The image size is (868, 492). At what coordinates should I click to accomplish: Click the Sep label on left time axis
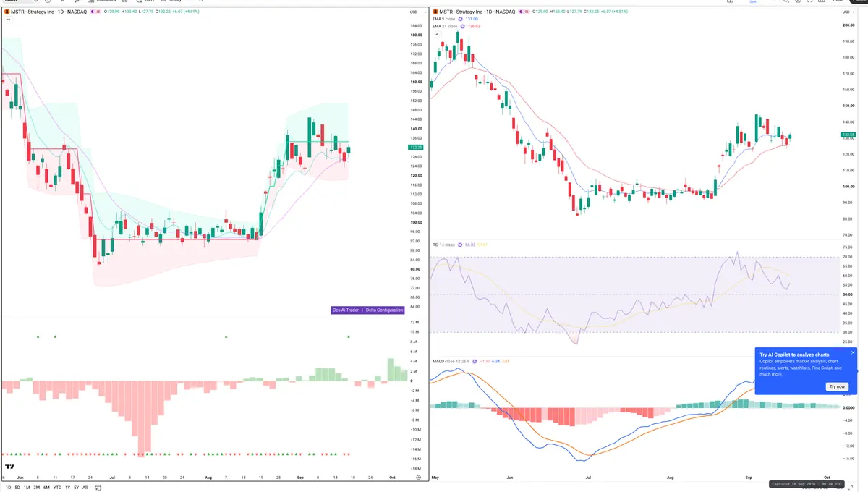click(300, 478)
